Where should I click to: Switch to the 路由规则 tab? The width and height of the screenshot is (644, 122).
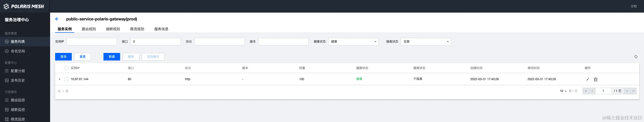click(89, 29)
